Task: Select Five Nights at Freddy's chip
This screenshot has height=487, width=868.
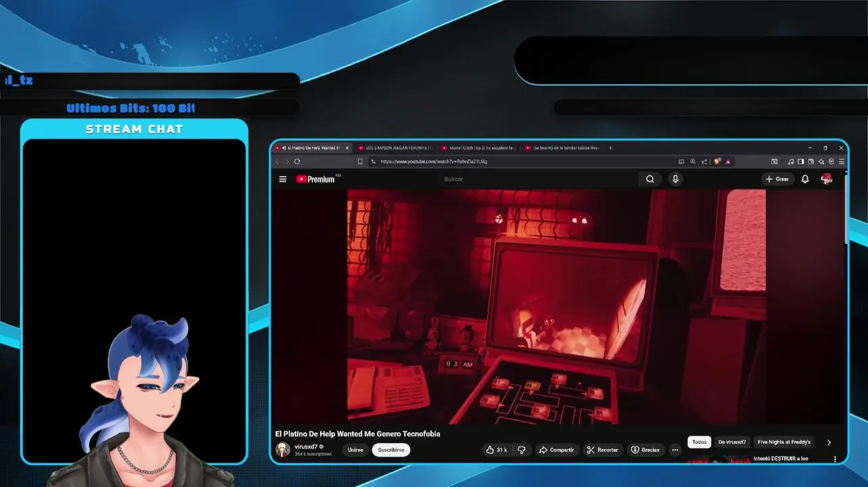Action: (783, 442)
